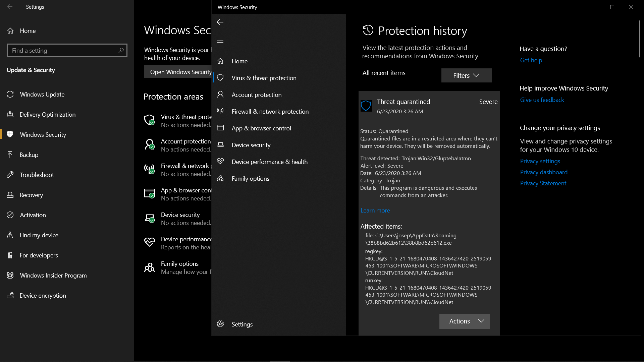644x362 pixels.
Task: Click the Threat quarantined shield icon
Action: [x=366, y=106]
